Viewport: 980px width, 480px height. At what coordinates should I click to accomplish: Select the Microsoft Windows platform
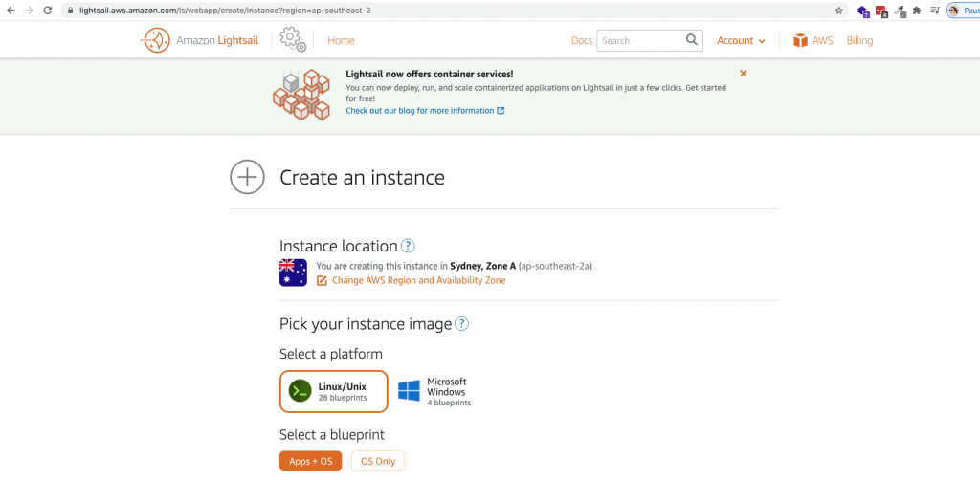tap(434, 391)
